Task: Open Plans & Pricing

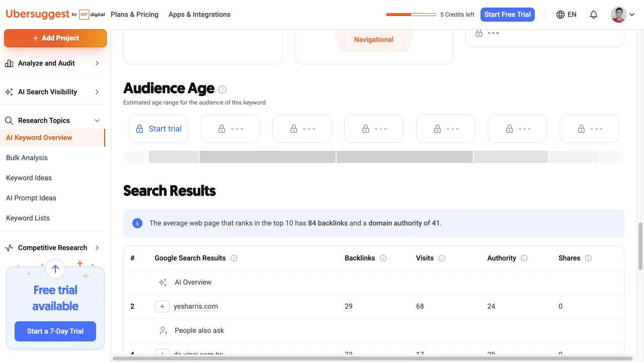Action: [x=134, y=15]
